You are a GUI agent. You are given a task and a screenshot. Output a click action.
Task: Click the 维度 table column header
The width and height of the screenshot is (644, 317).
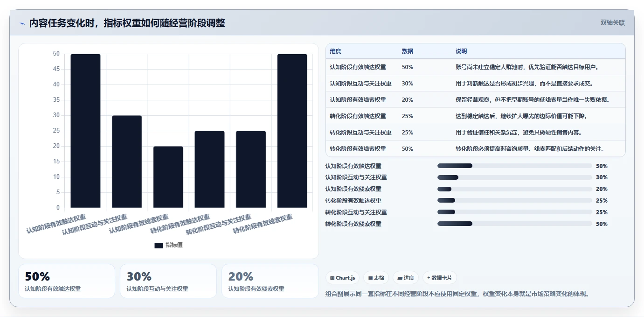pyautogui.click(x=335, y=51)
